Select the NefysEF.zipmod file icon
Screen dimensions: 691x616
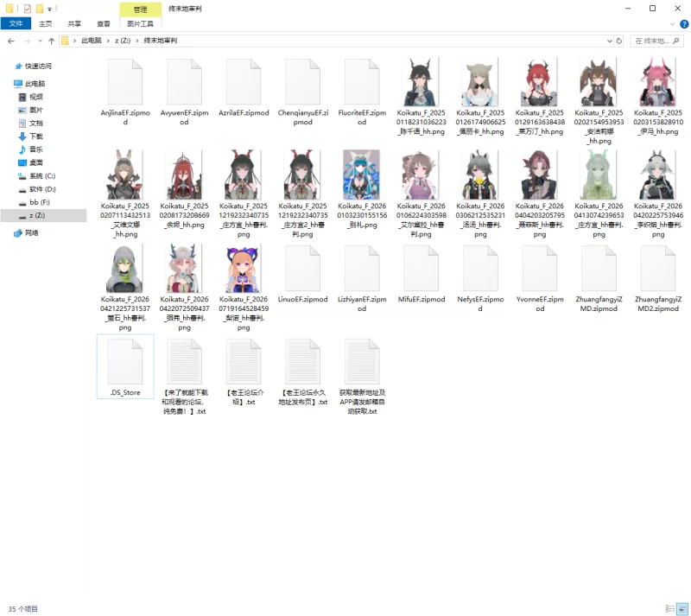(x=480, y=269)
